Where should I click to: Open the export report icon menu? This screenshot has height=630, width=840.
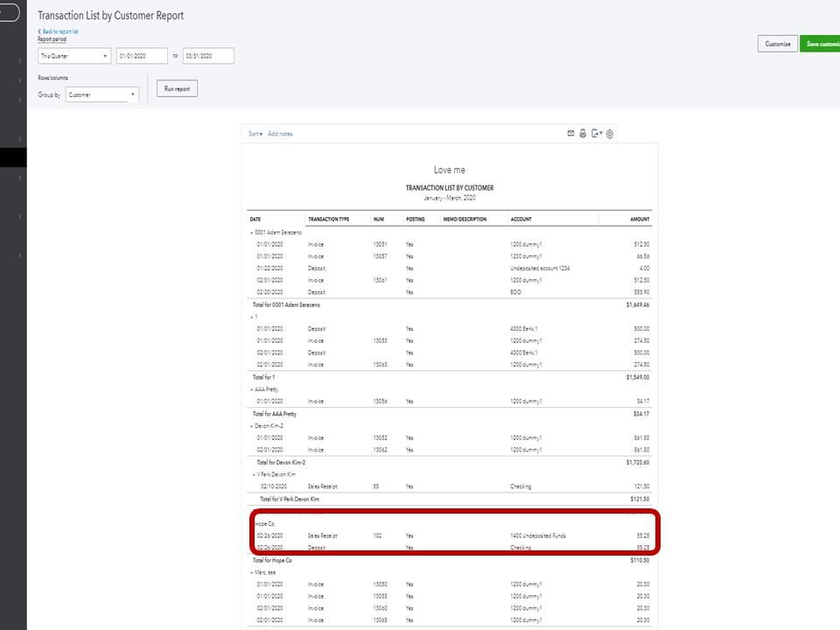point(597,133)
